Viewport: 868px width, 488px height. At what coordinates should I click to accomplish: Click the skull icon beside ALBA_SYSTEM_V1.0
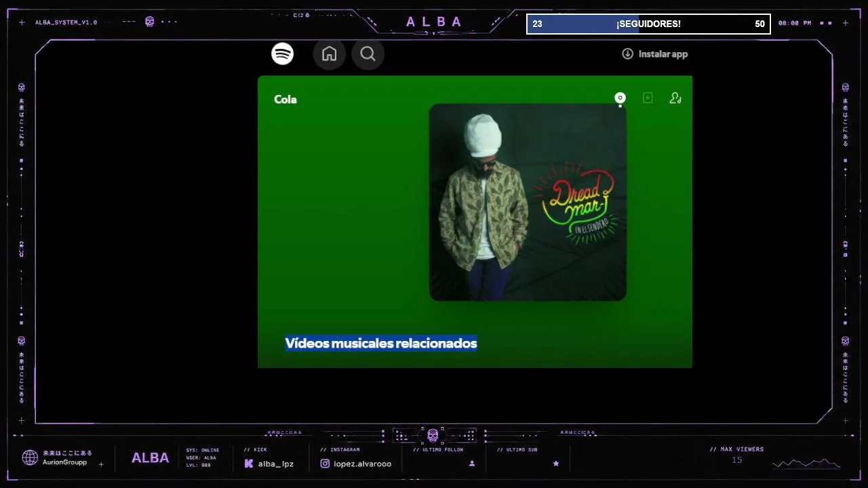[x=150, y=22]
